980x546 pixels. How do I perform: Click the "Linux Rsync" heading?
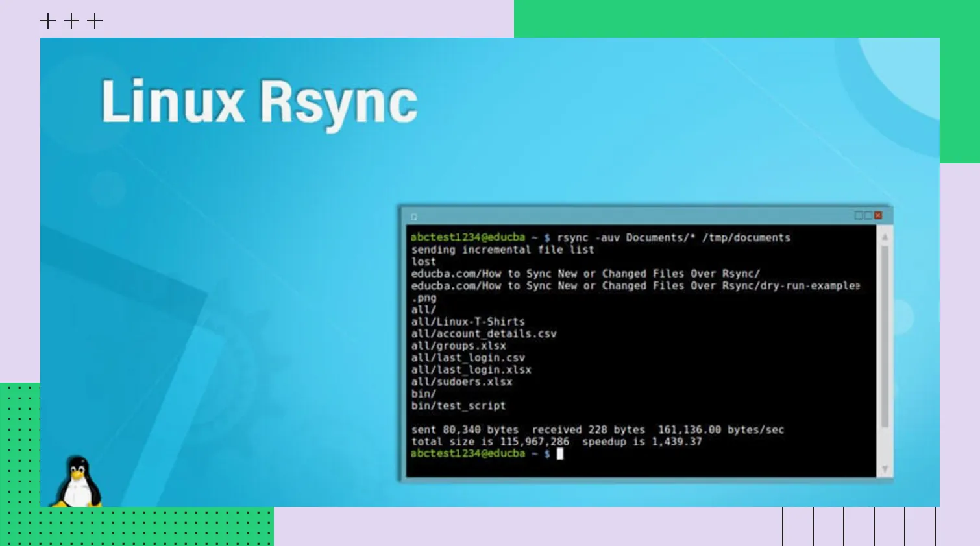(259, 102)
